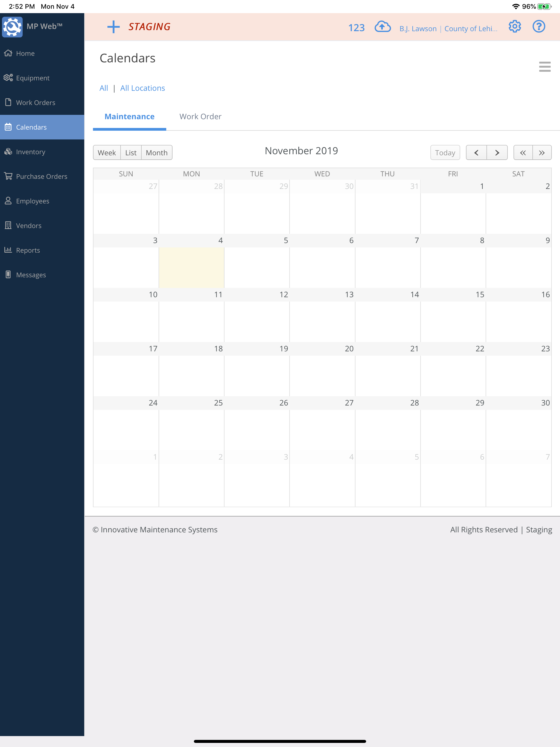Click the Calendars sidebar icon
Screen dimensions: 560x747
point(8,127)
